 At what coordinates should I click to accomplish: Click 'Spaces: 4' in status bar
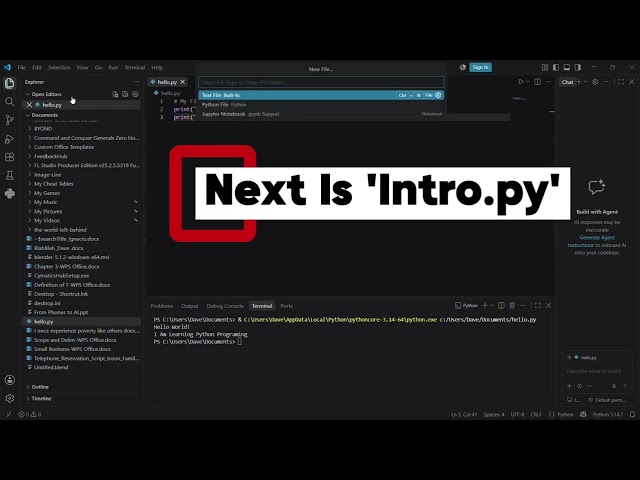pos(494,414)
